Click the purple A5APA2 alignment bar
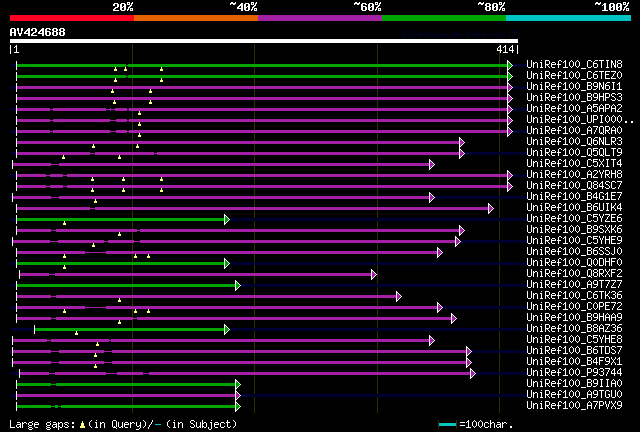This screenshot has height=432, width=640. (261, 109)
